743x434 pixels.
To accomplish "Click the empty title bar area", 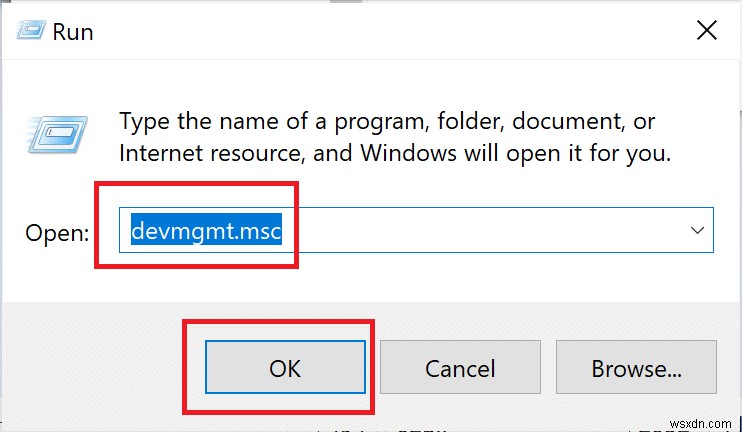I will tap(380, 32).
